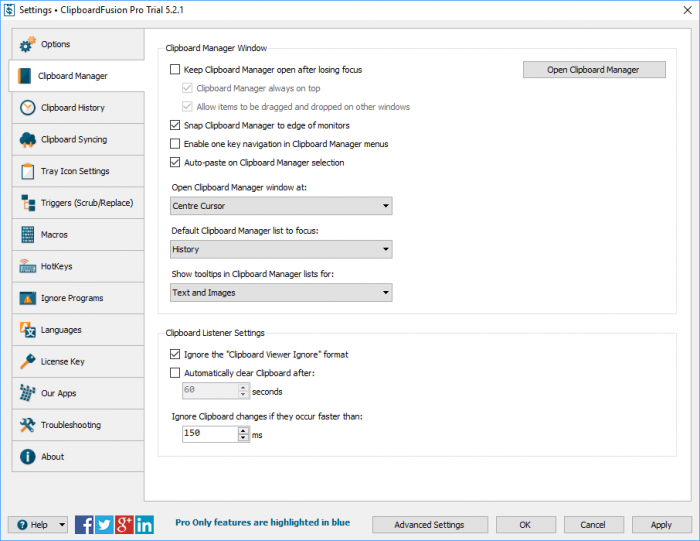Uncheck Ignore the Clipboard Viewer Ignore format

[175, 354]
